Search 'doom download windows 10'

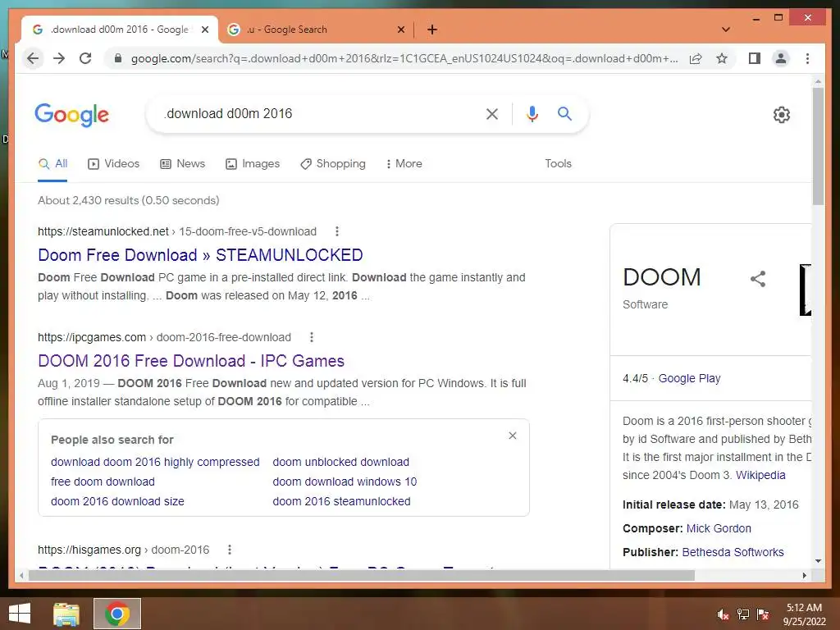tap(345, 482)
